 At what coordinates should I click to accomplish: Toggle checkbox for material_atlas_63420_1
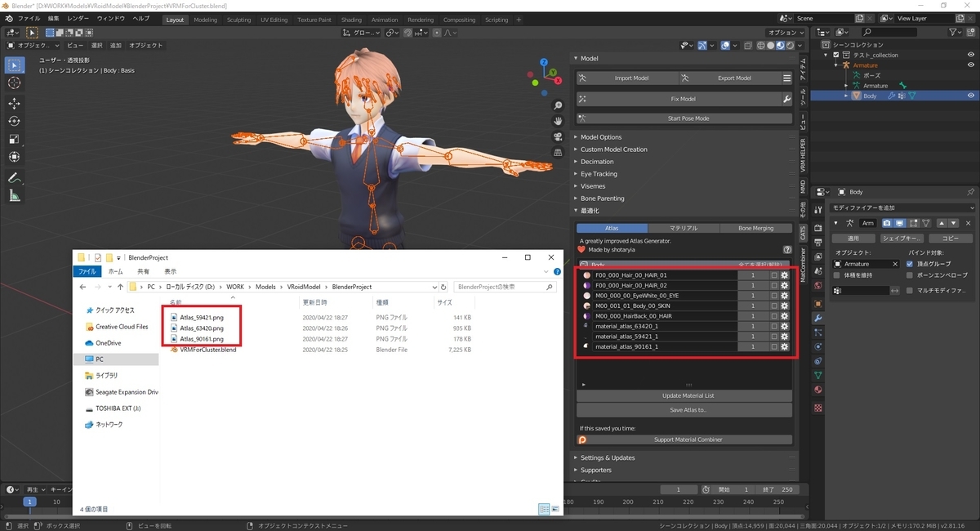(x=774, y=326)
